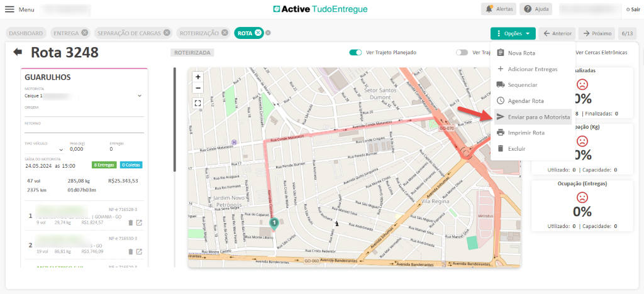Click the Active TudoEntregue logo
This screenshot has width=644, height=294.
pos(320,9)
